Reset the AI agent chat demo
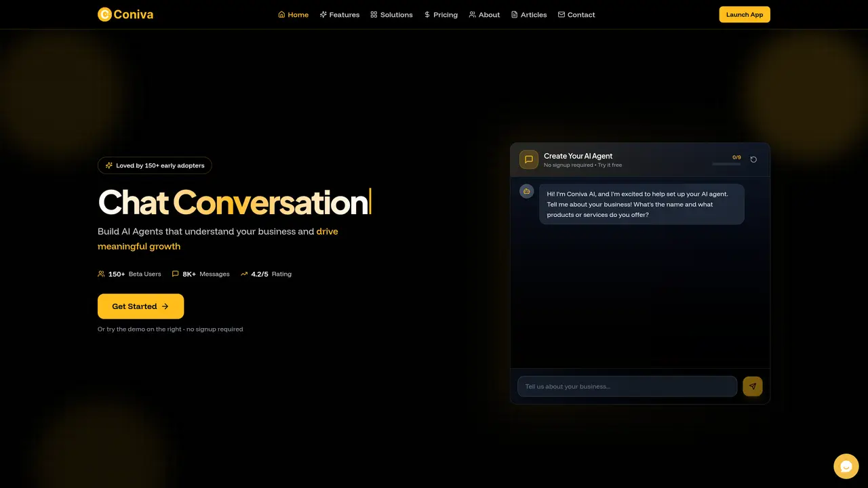 [x=753, y=160]
